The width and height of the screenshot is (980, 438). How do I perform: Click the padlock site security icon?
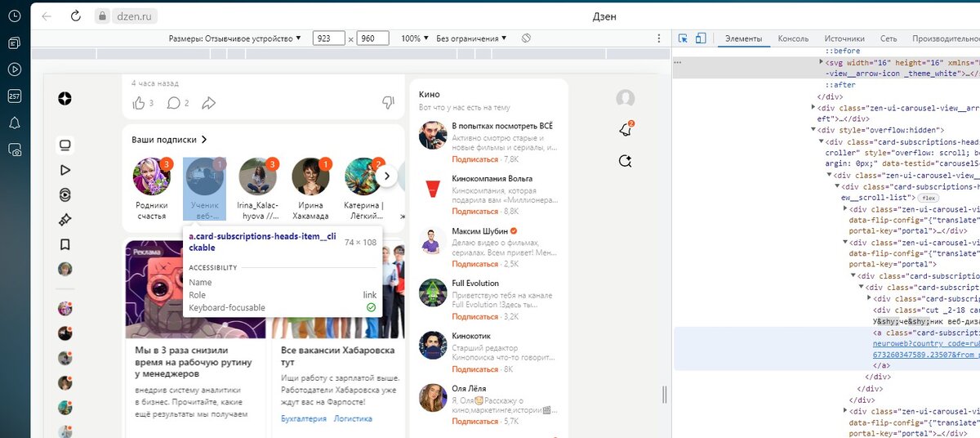coord(102,16)
